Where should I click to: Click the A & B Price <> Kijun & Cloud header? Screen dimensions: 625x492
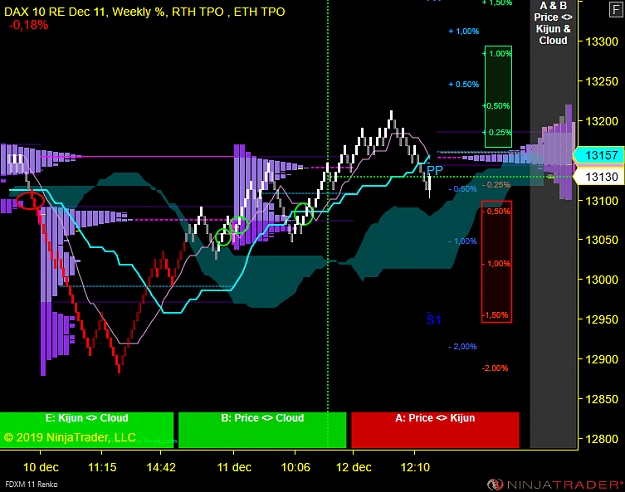pos(553,23)
